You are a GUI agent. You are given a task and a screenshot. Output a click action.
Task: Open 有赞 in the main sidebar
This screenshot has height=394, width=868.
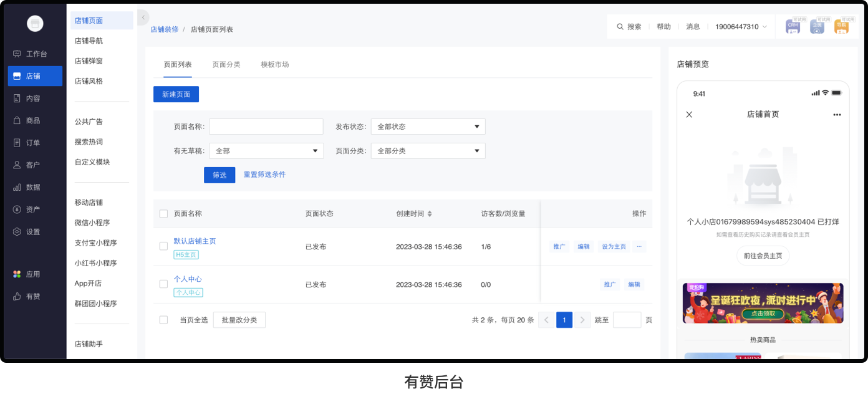pos(35,297)
